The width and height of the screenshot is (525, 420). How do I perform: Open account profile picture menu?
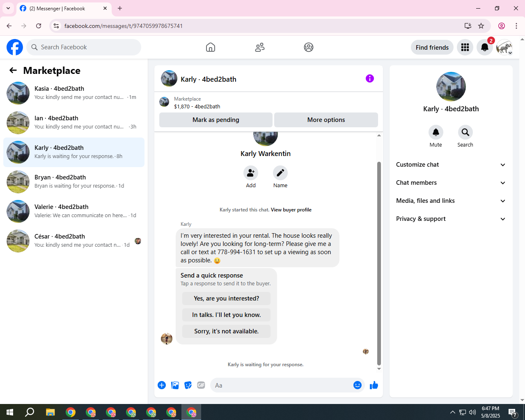click(504, 47)
